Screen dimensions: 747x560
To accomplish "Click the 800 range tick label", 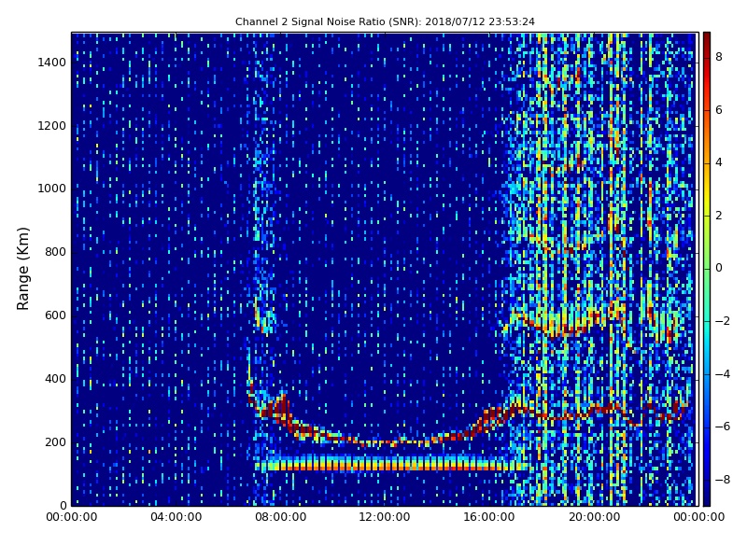I will (55, 252).
